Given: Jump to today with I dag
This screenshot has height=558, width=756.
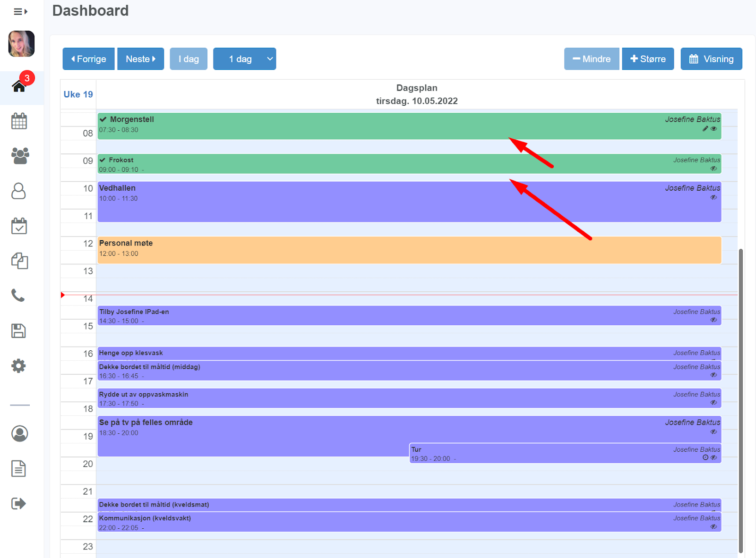Looking at the screenshot, I should pos(189,59).
